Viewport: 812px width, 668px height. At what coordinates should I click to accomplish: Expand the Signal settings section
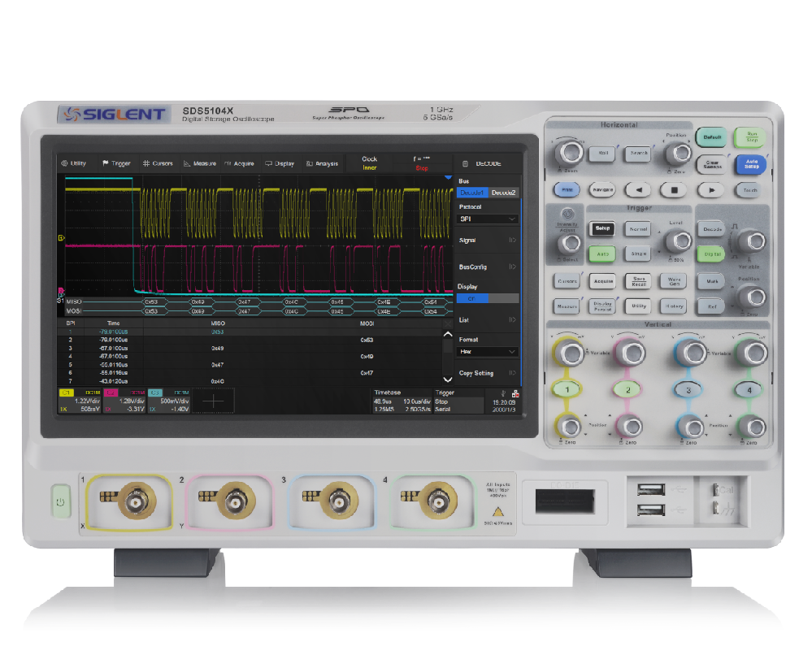point(488,241)
